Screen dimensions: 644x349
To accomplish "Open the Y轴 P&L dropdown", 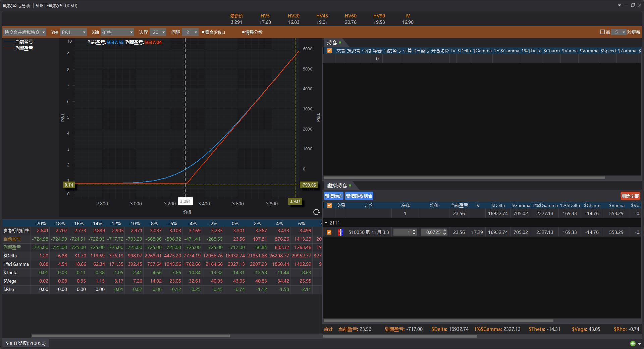I will tap(73, 32).
